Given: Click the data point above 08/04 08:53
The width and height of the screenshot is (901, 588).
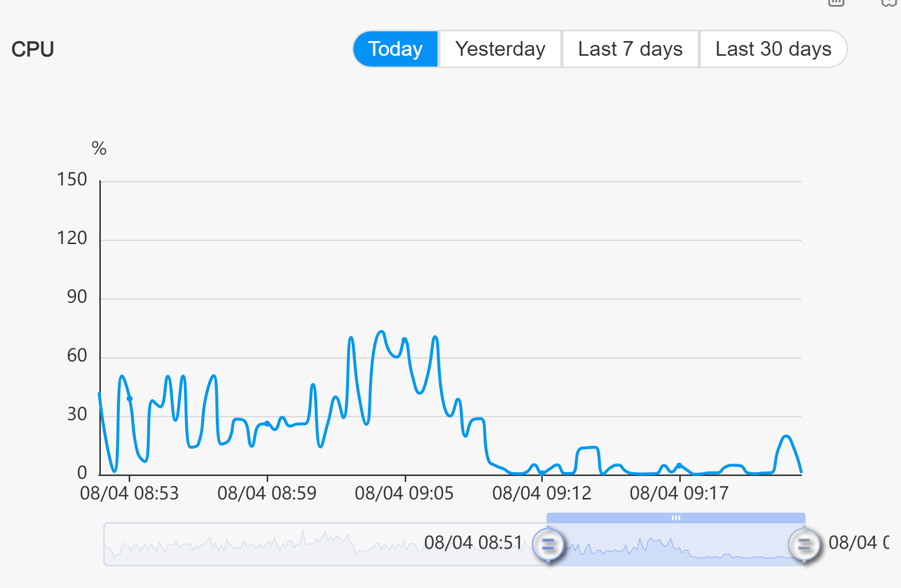Looking at the screenshot, I should (130, 399).
